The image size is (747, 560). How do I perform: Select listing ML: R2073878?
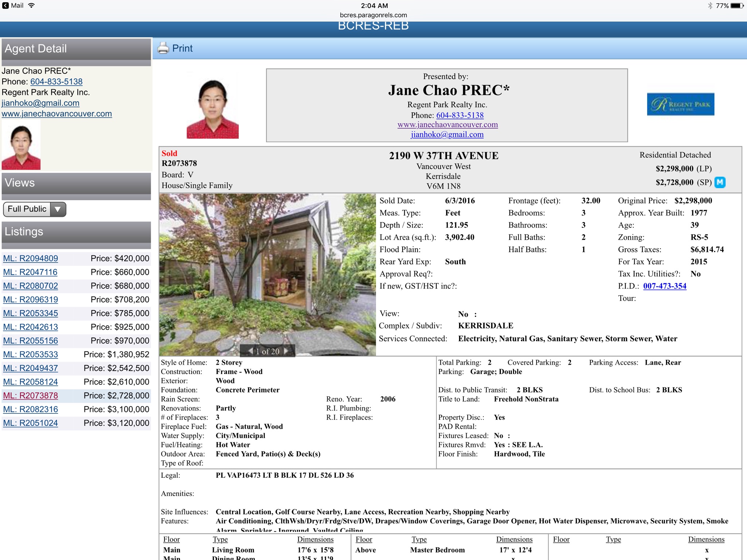pyautogui.click(x=31, y=396)
